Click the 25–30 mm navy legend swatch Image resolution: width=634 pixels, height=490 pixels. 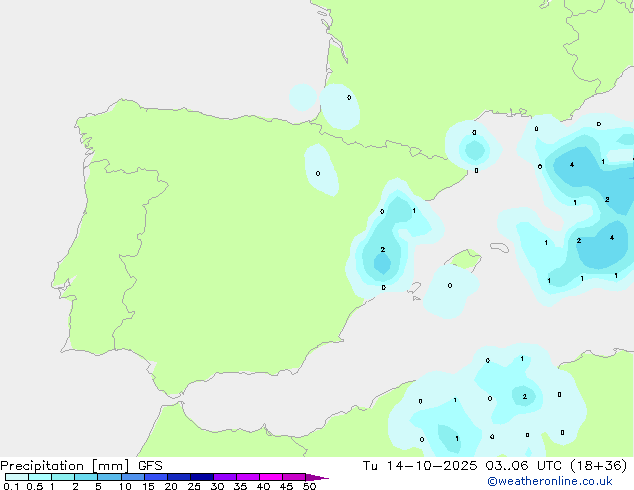[x=202, y=477]
